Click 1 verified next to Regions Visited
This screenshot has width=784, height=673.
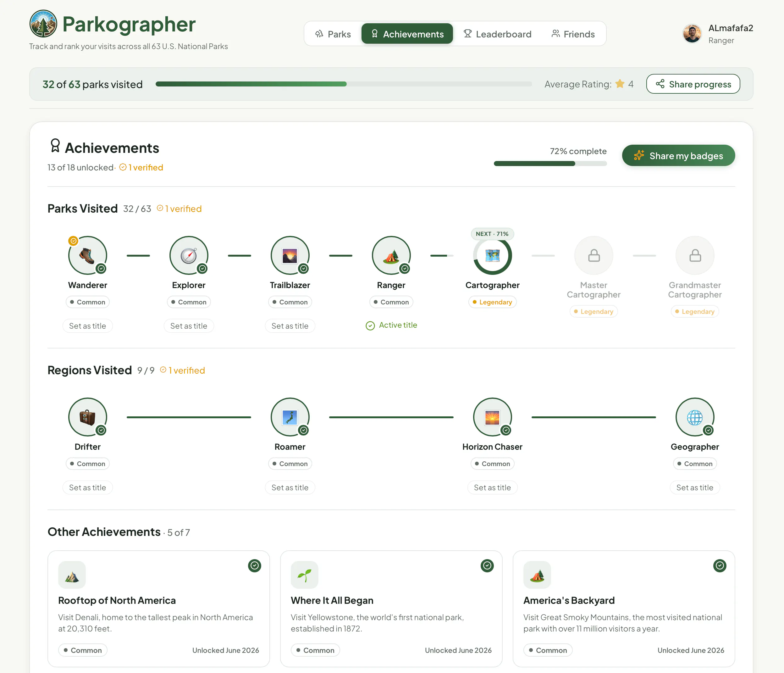pos(182,370)
